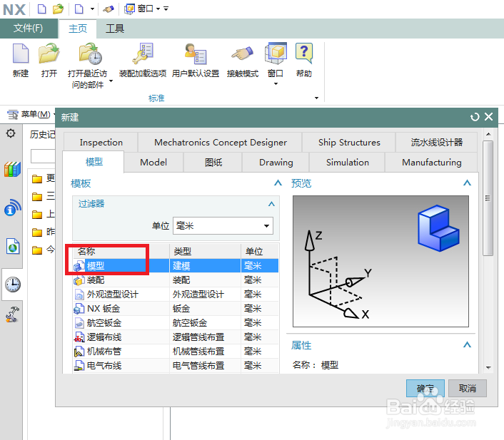
Task: Switch to the Simulation tab
Action: pos(348,162)
